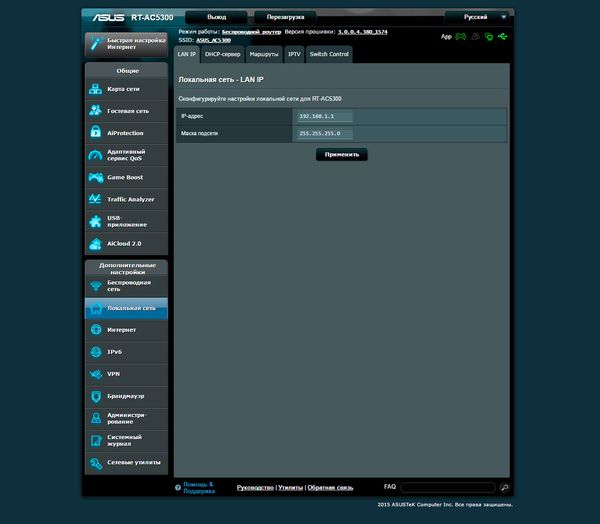Click the FAQ search magnifier icon
This screenshot has width=600, height=524.
[x=504, y=487]
